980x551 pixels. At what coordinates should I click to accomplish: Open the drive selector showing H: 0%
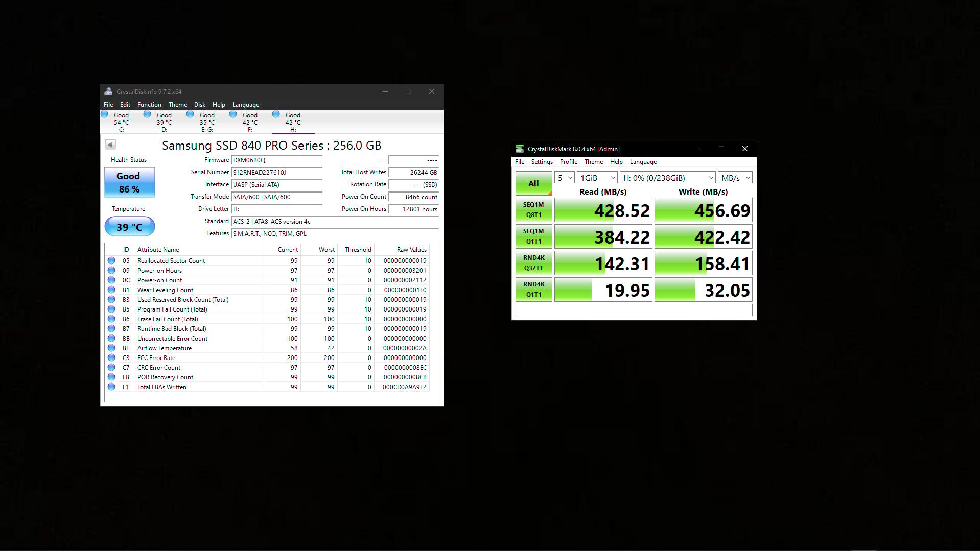[668, 178]
